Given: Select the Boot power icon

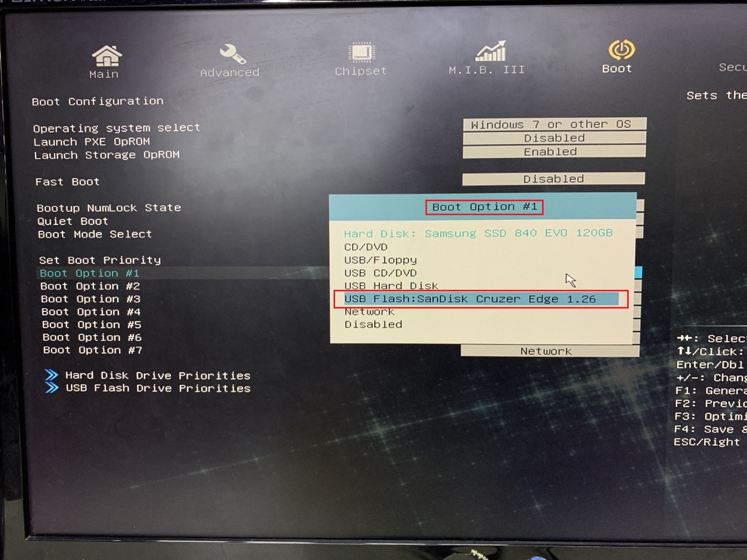Looking at the screenshot, I should pos(621,50).
